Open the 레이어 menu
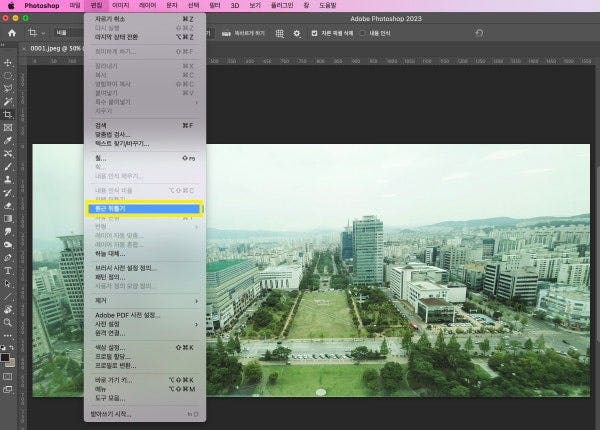 [147, 5]
